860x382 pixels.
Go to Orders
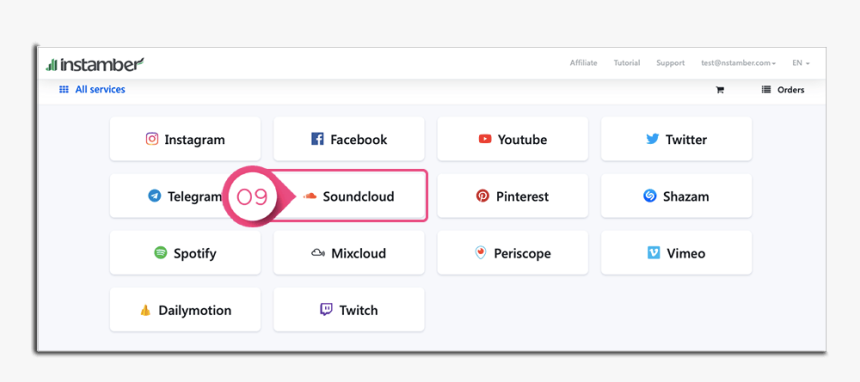pos(791,90)
